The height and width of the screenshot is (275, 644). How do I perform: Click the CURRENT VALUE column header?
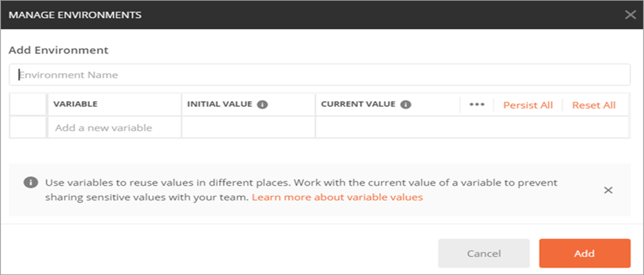(358, 104)
